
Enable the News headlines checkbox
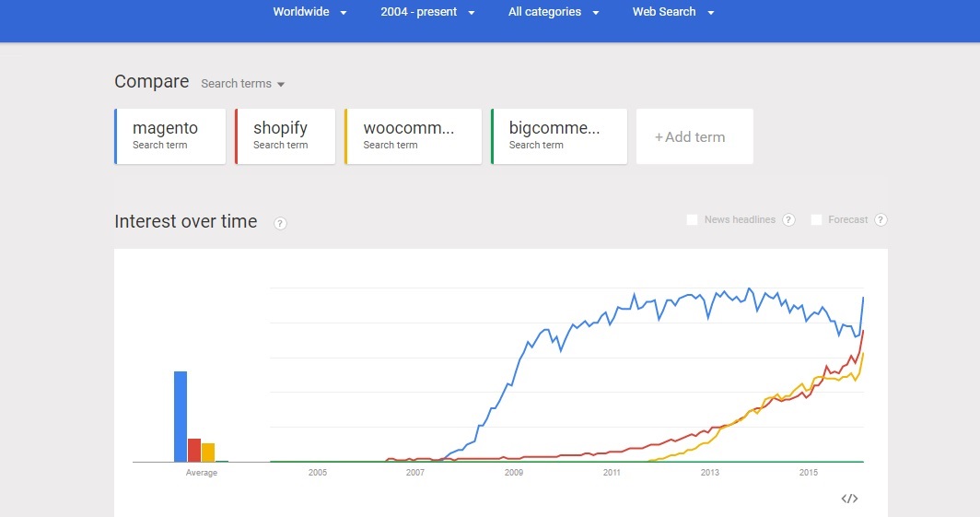pos(692,219)
